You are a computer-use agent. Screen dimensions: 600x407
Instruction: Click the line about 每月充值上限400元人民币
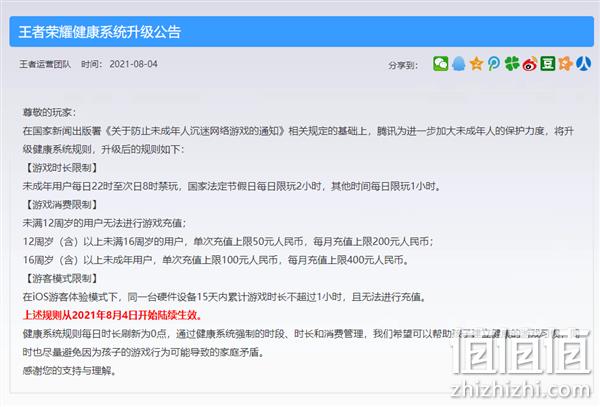[216, 260]
